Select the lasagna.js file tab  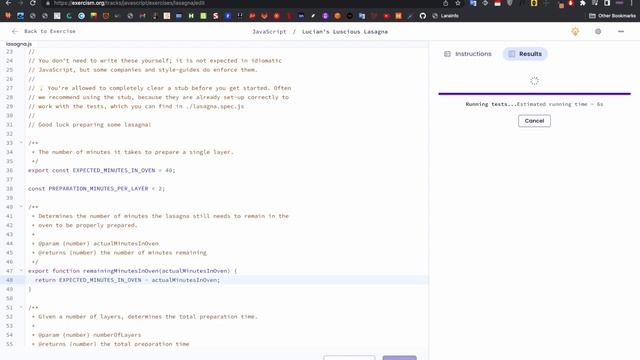(x=19, y=44)
